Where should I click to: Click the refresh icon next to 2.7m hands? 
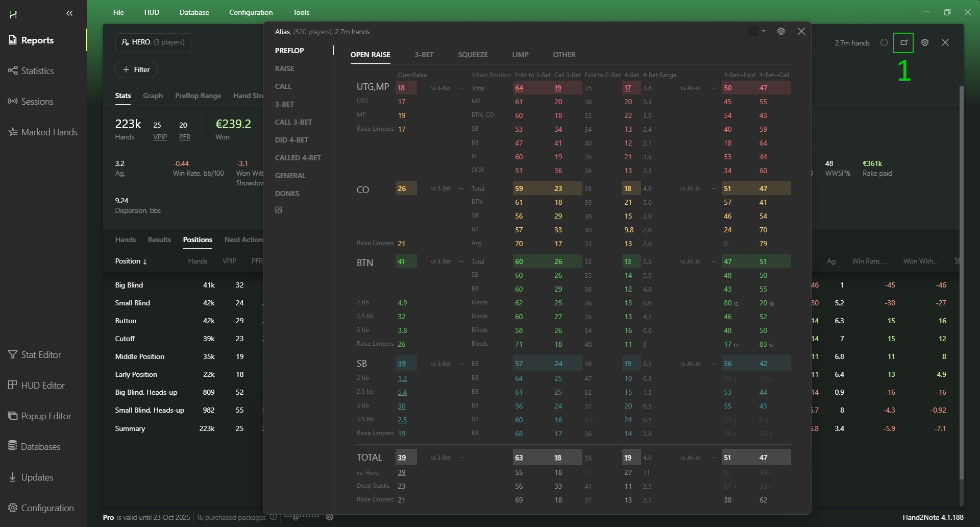pos(884,43)
